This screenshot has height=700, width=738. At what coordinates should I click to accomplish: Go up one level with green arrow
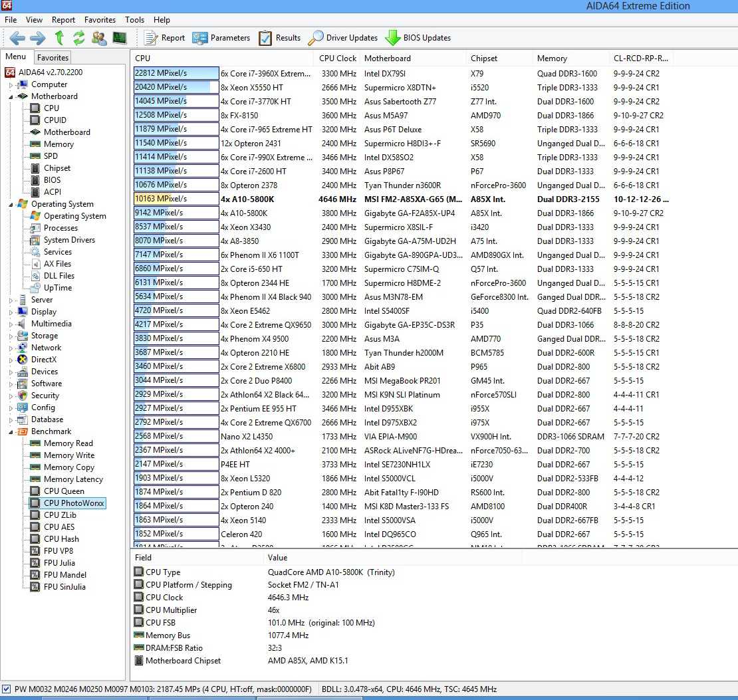[x=59, y=38]
